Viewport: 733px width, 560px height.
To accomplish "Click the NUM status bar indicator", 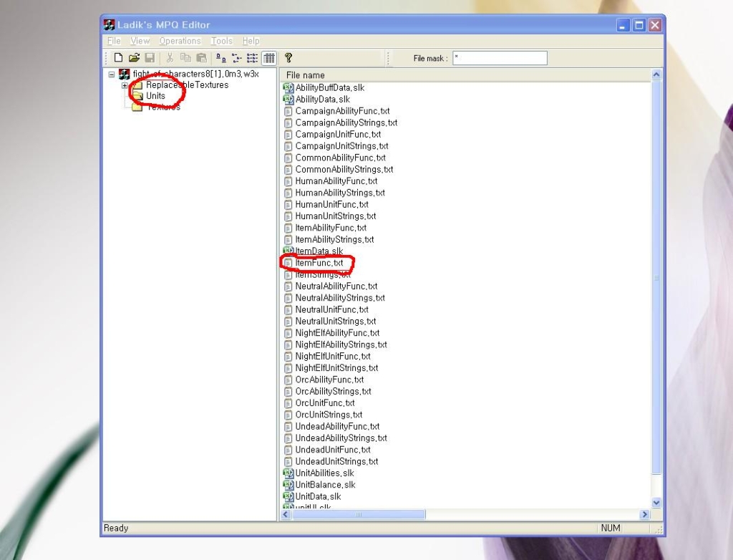I will tap(611, 528).
